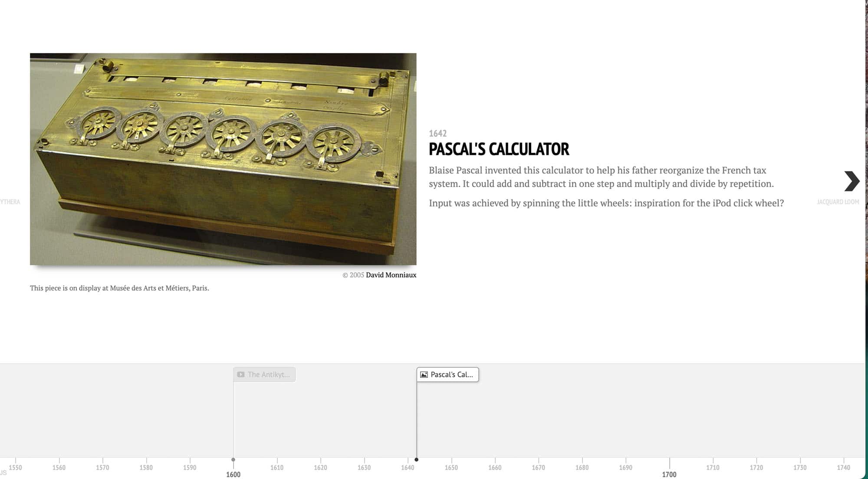
Task: Click 1740 on the time axis
Action: (844, 468)
